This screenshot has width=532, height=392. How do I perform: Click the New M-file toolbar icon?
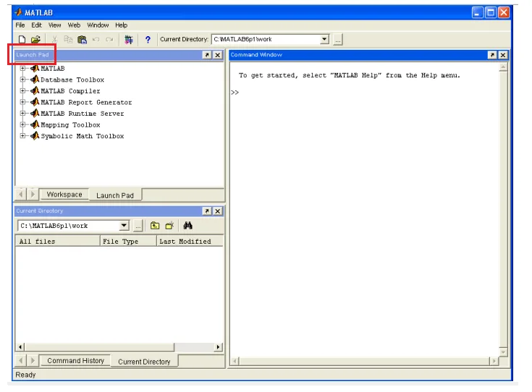(22, 40)
